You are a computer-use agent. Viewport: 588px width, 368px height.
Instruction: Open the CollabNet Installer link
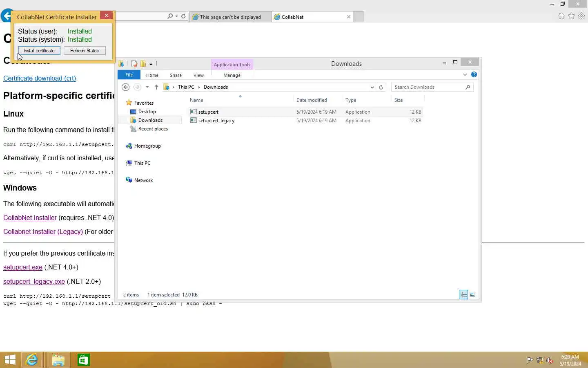[30, 218]
